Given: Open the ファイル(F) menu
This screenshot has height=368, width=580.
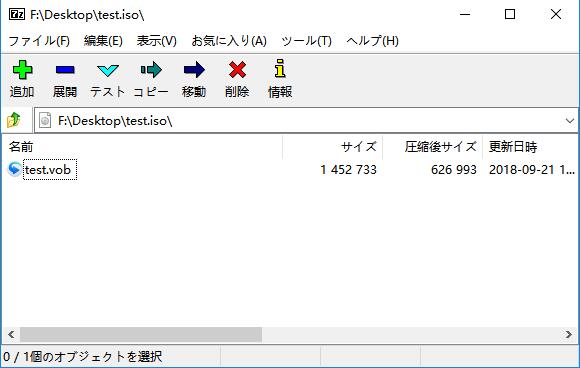Looking at the screenshot, I should point(39,40).
